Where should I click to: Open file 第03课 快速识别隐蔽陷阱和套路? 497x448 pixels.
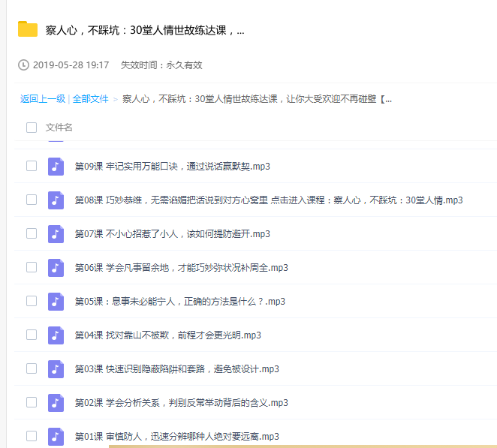[x=177, y=369]
